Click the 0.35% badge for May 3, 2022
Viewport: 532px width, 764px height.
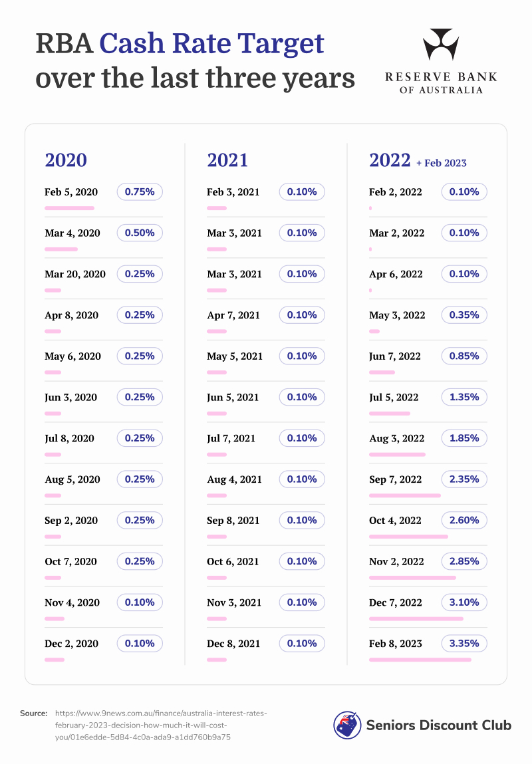tap(464, 315)
